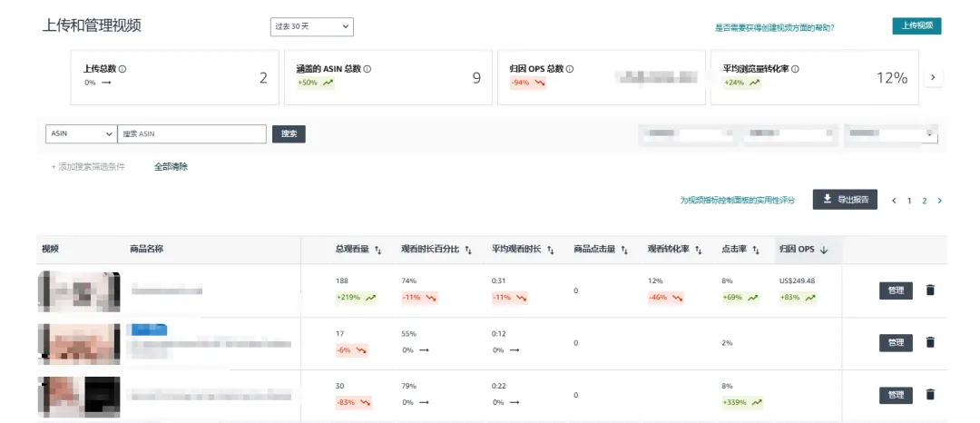
Task: Sort by 总观看量 column arrows
Action: click(378, 250)
